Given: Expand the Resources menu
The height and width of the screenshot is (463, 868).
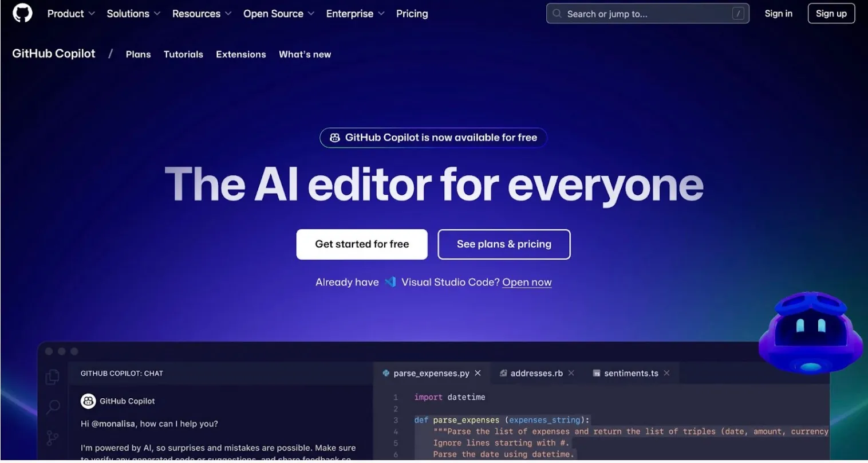Looking at the screenshot, I should 202,14.
